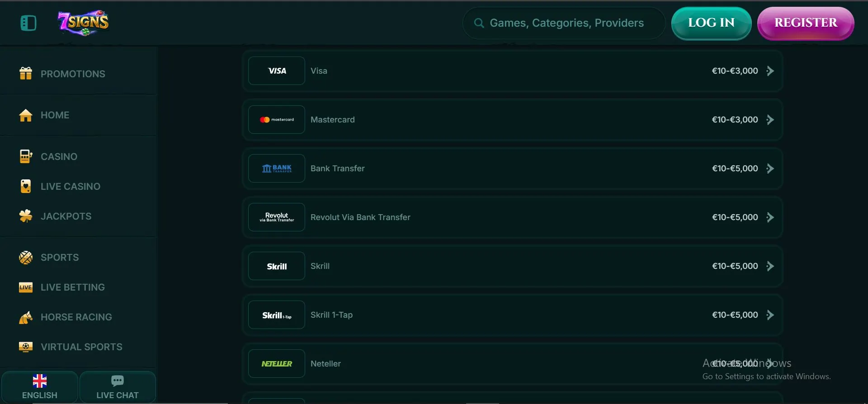Click the Bank Transfer logo tile

(x=277, y=168)
